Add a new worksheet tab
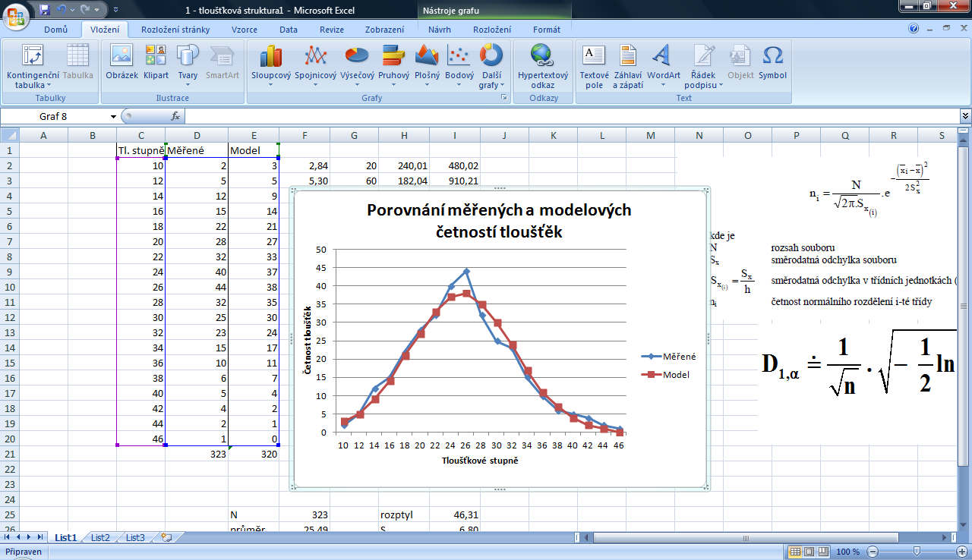972x560 pixels. tap(166, 537)
